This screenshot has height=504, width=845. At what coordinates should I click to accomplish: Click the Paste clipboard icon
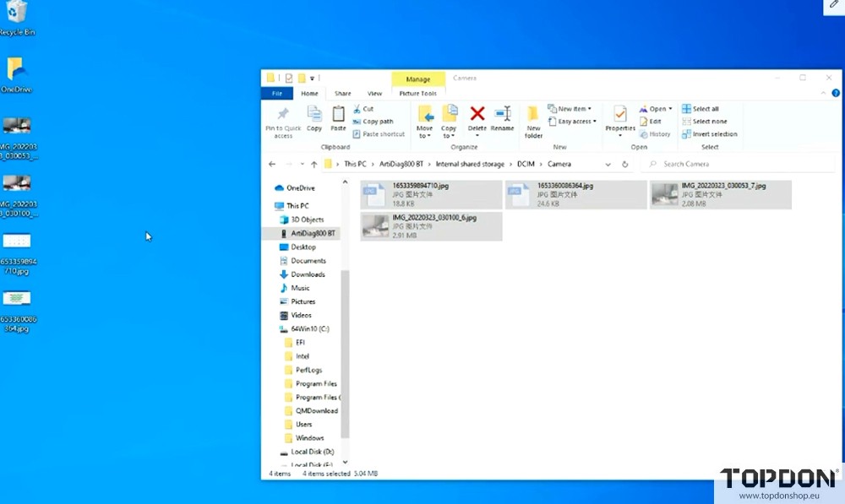[x=338, y=114]
